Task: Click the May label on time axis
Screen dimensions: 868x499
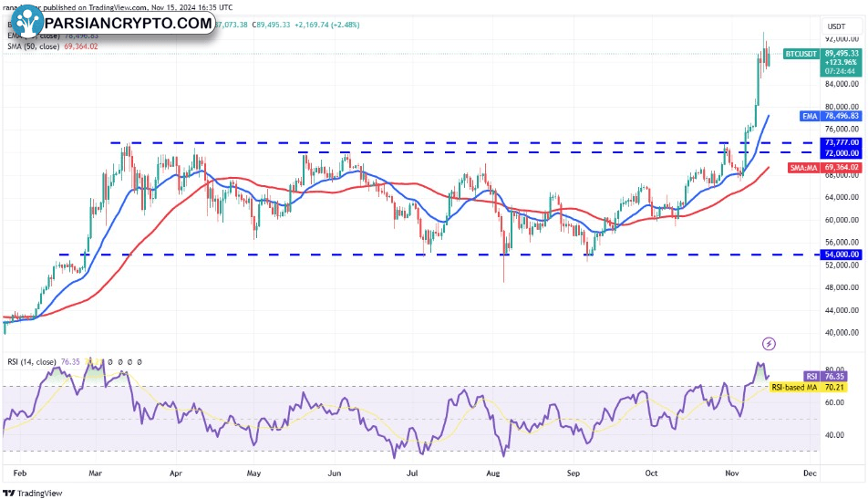Action: pos(253,473)
